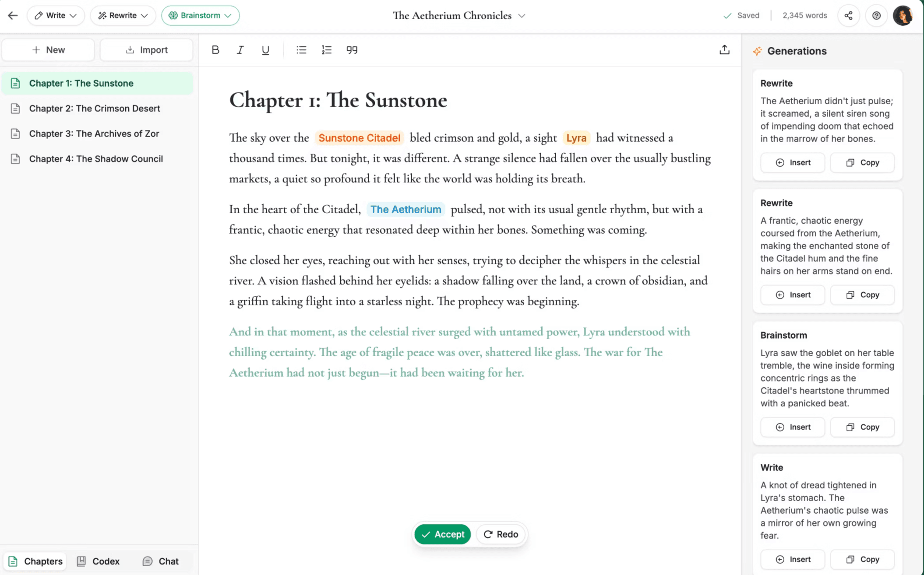Toggle underline formatting
924x575 pixels.
(x=265, y=49)
